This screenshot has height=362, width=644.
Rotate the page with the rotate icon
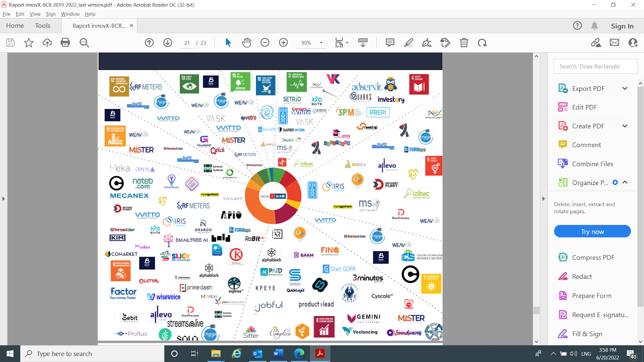pyautogui.click(x=482, y=43)
